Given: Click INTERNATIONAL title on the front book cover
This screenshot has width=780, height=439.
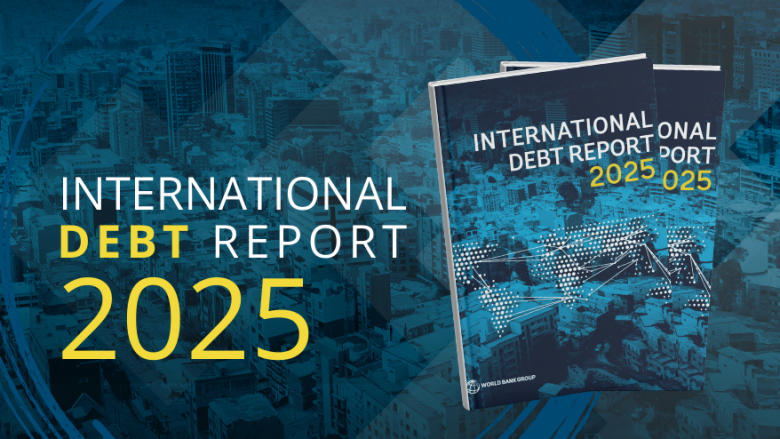Looking at the screenshot, I should (x=560, y=132).
